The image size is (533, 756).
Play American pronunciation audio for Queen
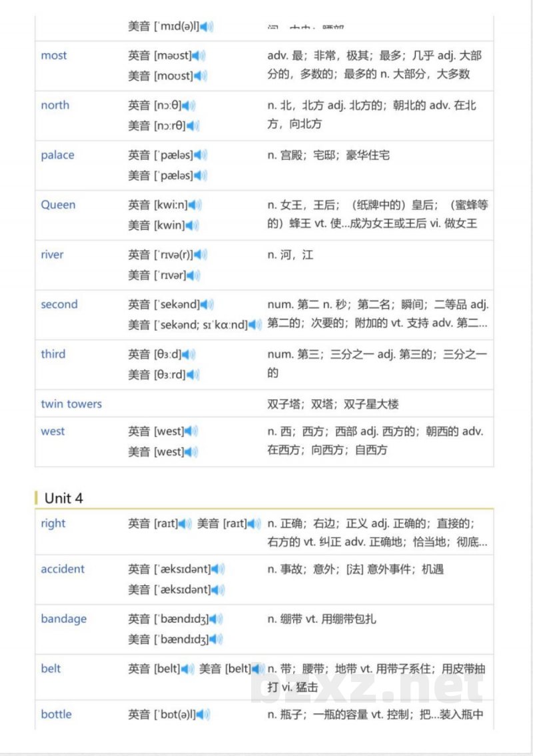point(192,225)
